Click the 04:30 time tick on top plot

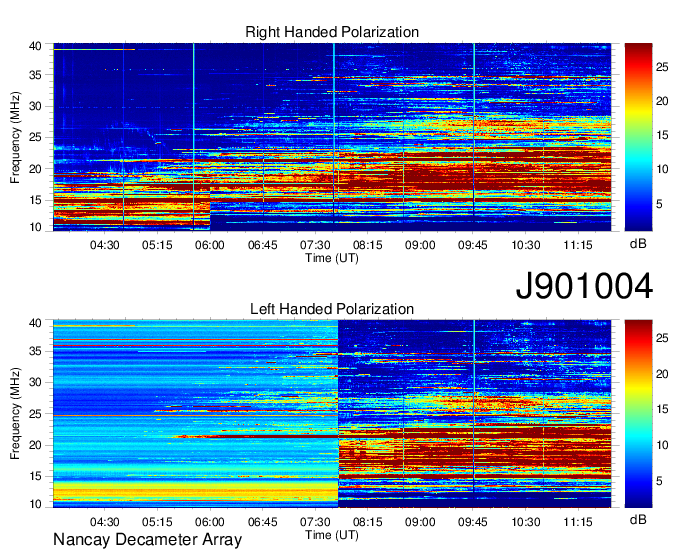pos(105,245)
